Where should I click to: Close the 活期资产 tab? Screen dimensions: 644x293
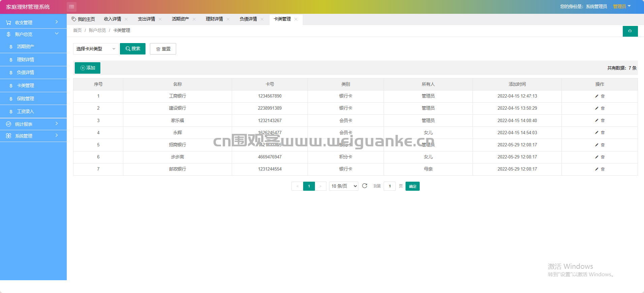click(x=194, y=19)
